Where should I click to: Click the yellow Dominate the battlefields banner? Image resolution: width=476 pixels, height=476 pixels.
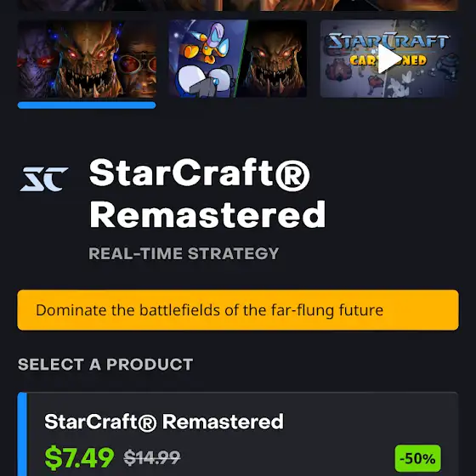[238, 310]
